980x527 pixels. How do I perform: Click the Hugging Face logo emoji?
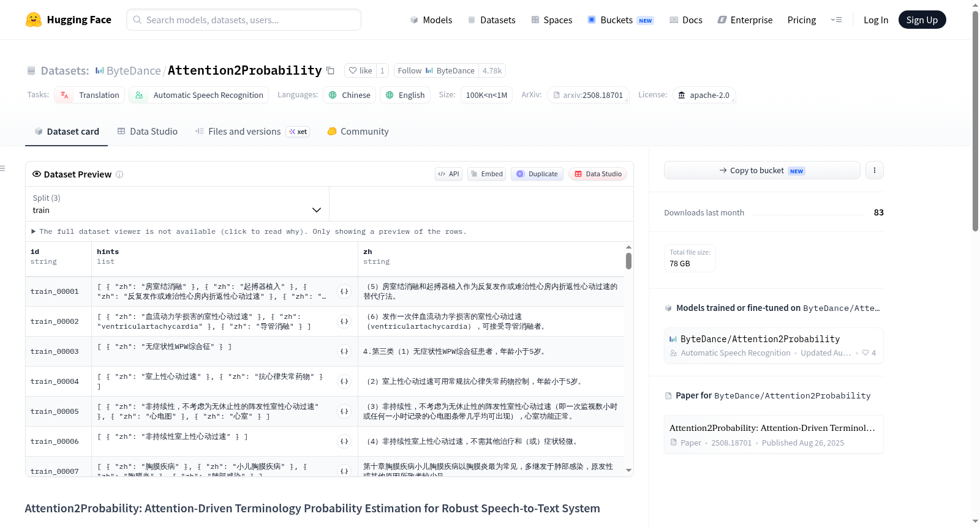[x=34, y=20]
